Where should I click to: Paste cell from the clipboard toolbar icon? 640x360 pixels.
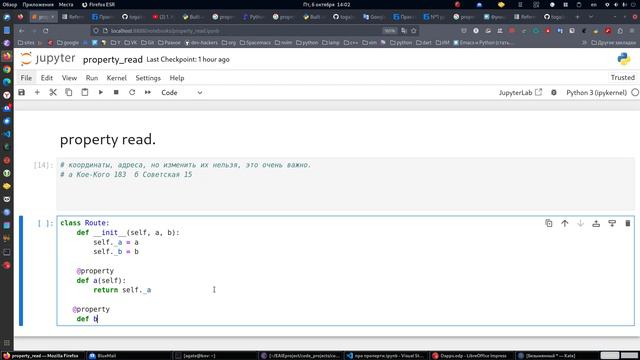pyautogui.click(x=84, y=93)
